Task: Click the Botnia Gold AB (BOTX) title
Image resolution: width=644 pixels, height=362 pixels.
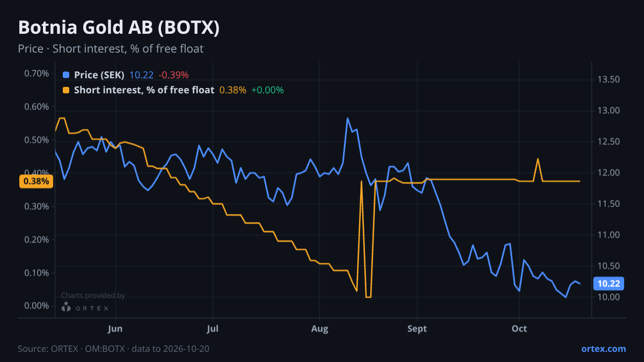Action: 119,28
